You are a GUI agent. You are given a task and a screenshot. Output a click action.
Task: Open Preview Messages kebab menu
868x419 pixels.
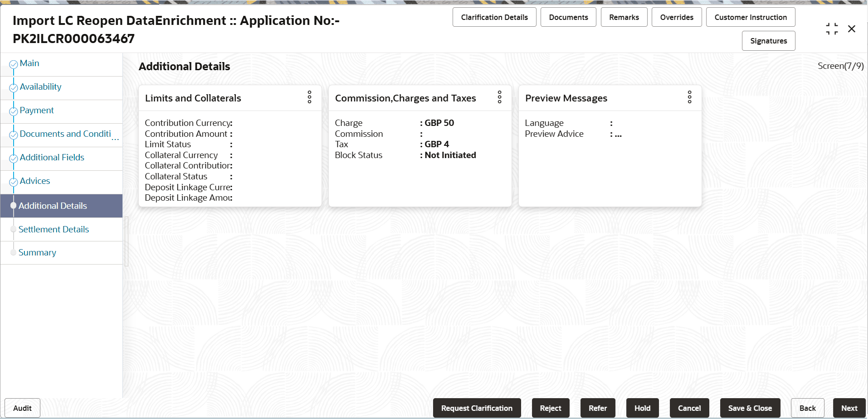tap(690, 97)
